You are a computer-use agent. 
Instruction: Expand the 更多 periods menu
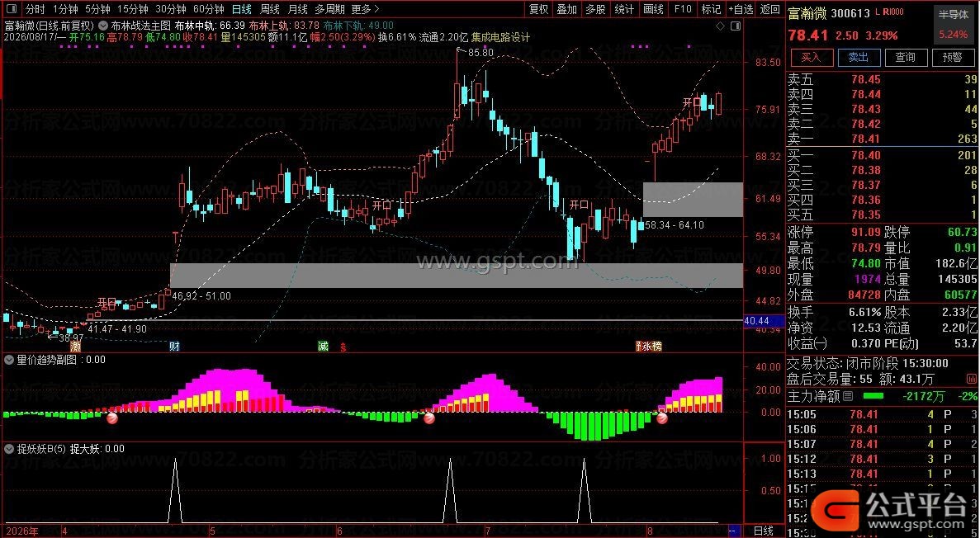[365, 9]
